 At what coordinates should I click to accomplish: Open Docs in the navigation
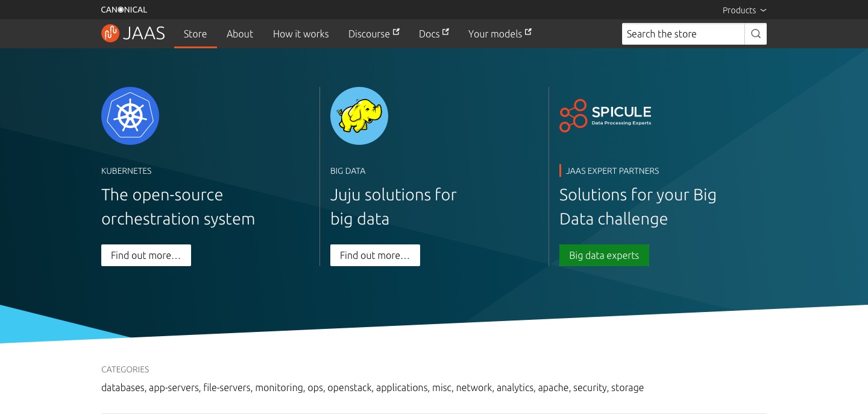click(434, 34)
